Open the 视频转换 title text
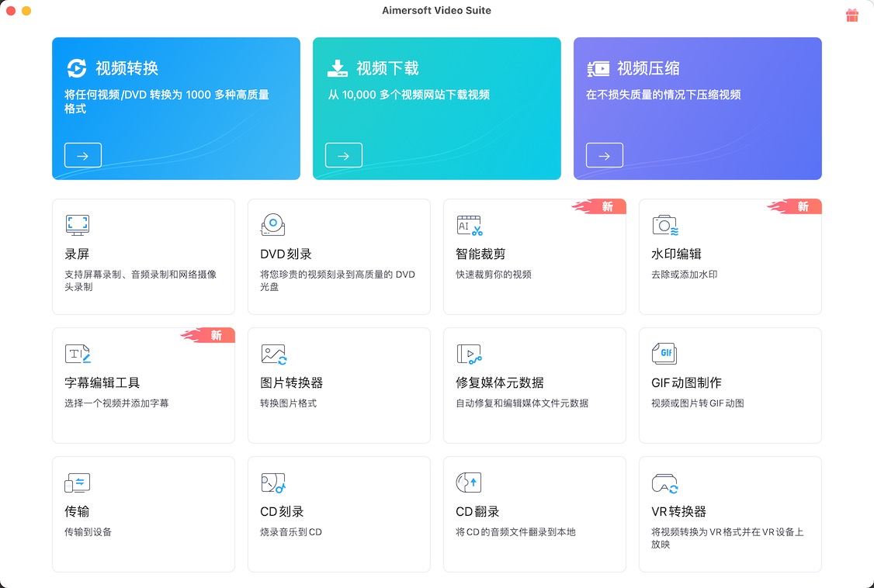874x588 pixels. coord(127,68)
